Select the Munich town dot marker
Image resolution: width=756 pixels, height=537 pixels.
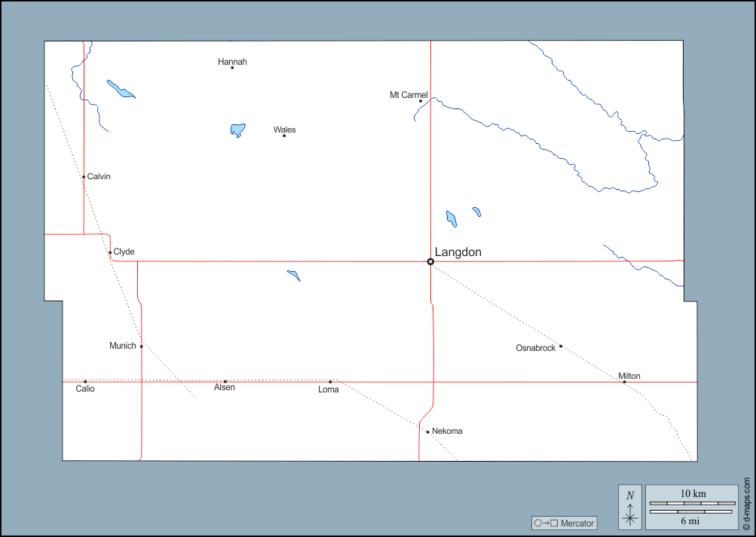141,346
